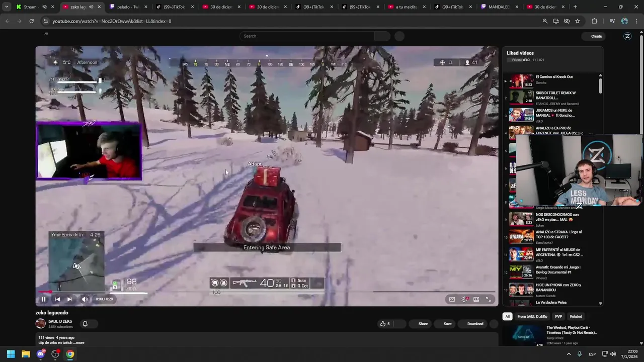
Task: Like the video with the thumbs-up button
Action: pos(385,324)
